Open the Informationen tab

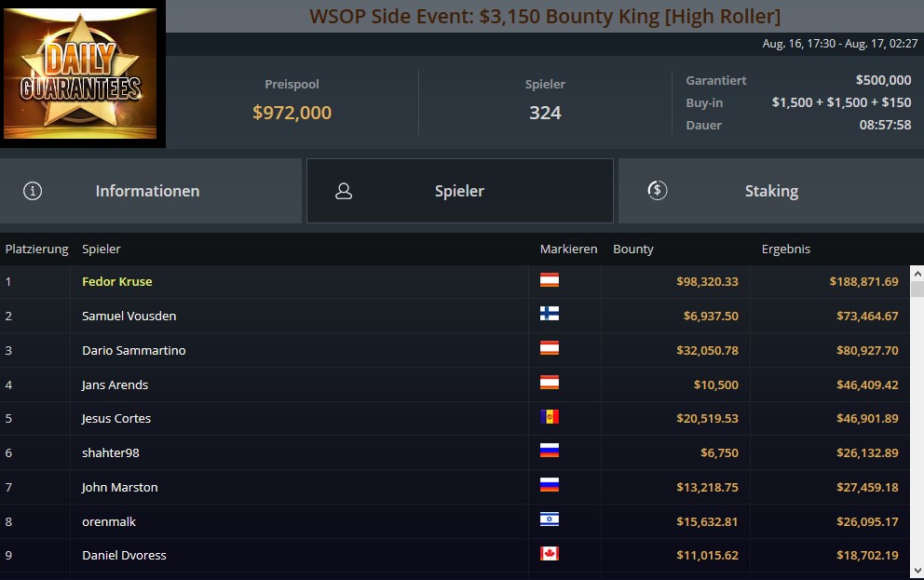coord(151,191)
